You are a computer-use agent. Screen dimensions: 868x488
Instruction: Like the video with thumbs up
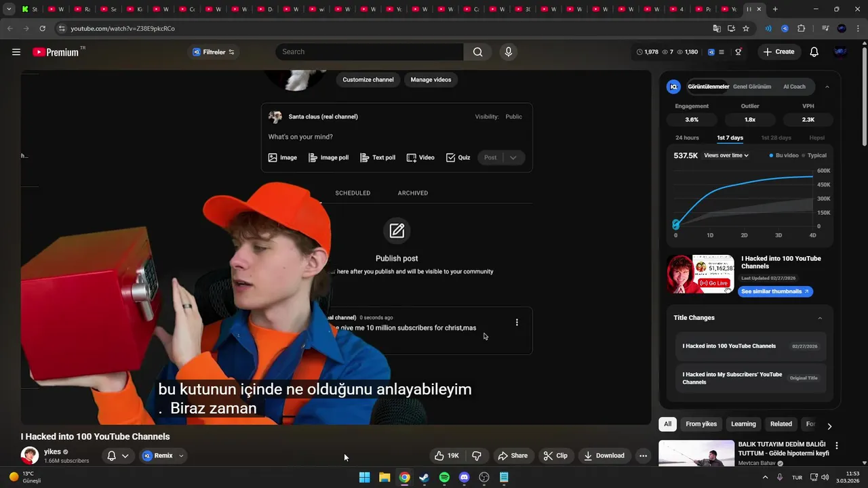tap(447, 455)
